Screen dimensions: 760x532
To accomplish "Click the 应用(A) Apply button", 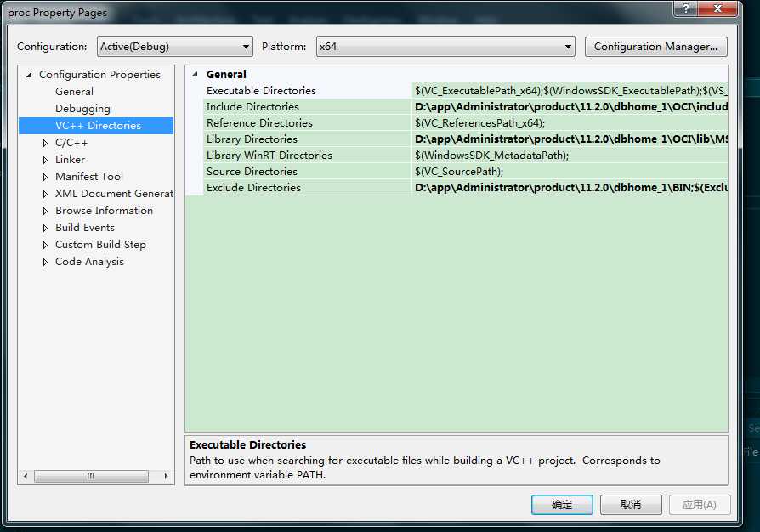I will pyautogui.click(x=700, y=505).
